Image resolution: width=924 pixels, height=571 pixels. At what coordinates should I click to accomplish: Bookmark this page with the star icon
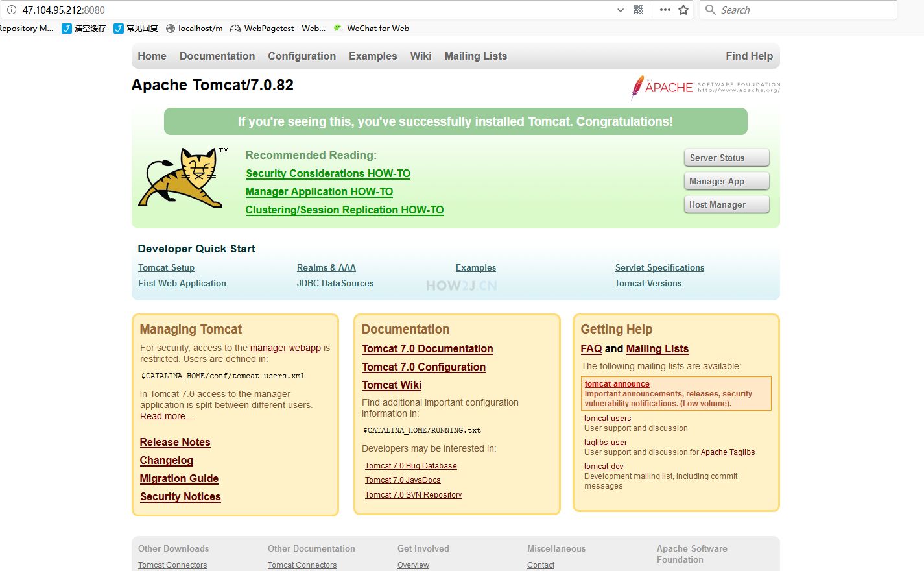tap(683, 10)
